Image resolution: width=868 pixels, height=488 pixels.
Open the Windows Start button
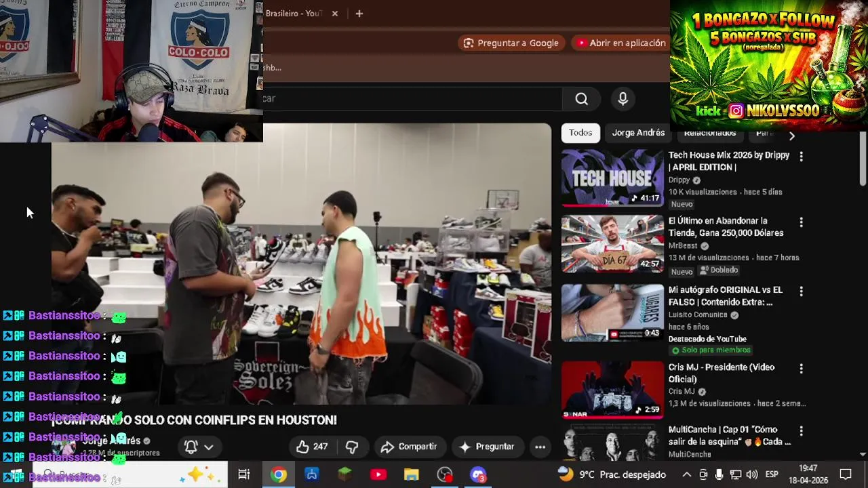click(15, 476)
